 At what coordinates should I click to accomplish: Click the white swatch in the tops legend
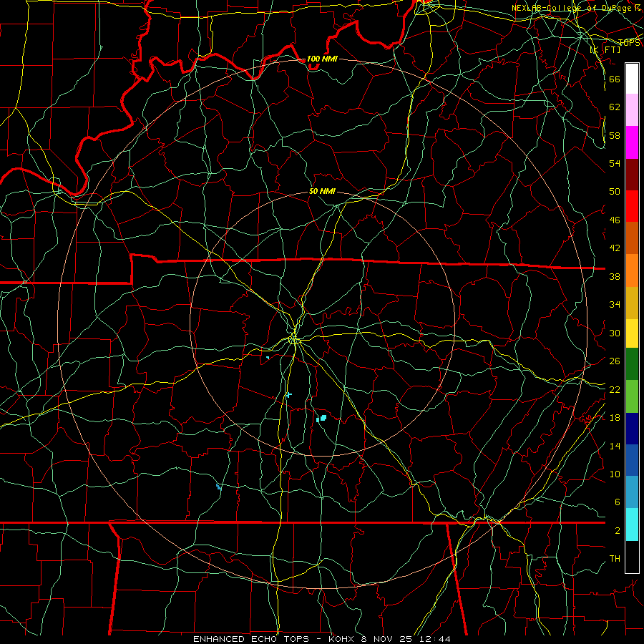point(632,79)
